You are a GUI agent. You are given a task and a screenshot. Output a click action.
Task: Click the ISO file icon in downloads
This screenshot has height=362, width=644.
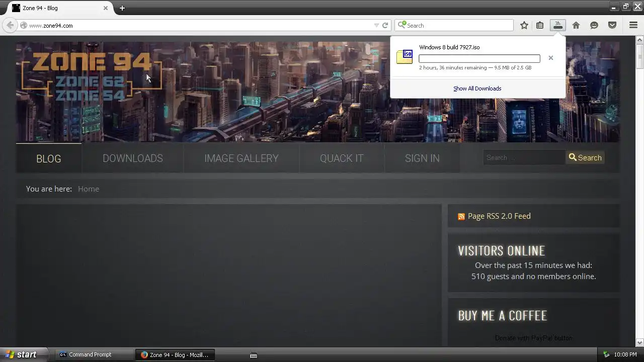[x=405, y=56]
